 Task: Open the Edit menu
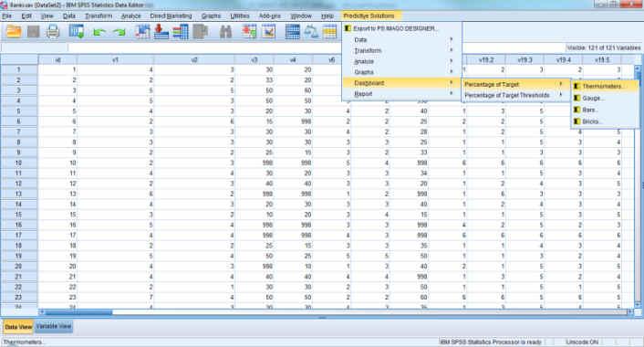[x=26, y=16]
